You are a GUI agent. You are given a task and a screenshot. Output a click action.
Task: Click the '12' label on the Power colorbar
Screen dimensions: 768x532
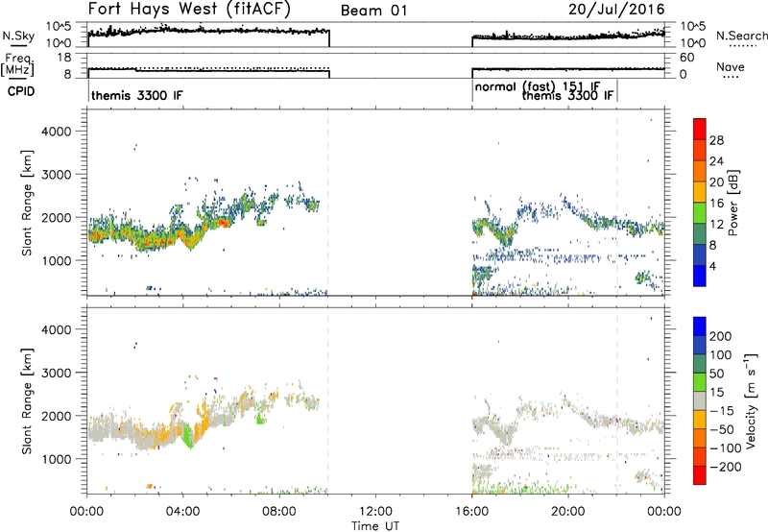coord(716,225)
